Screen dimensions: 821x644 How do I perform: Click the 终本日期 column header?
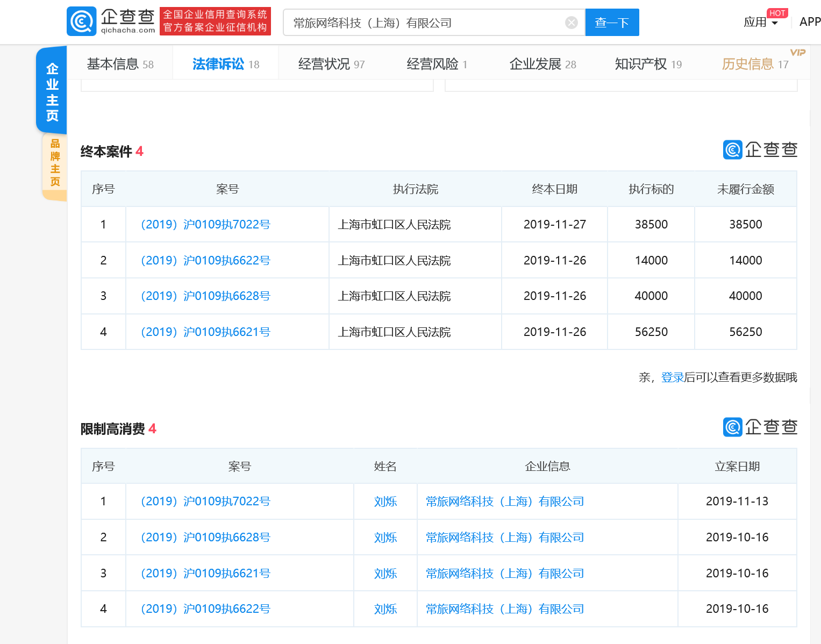tap(554, 189)
